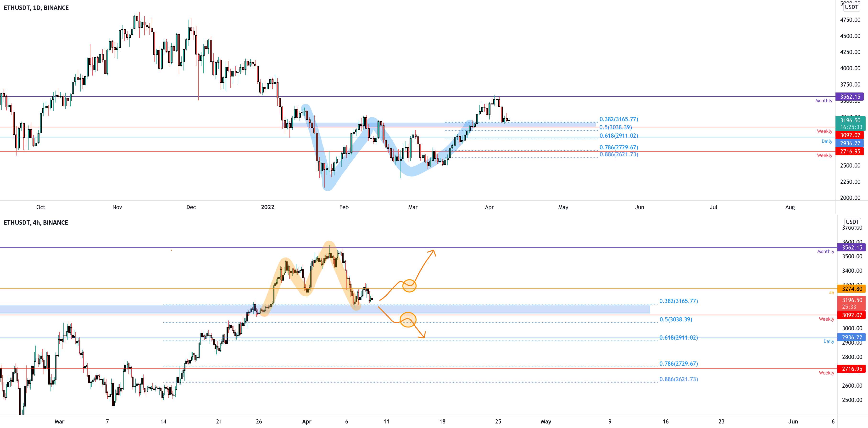Select the 0.786(2729.67) Fib label on 4h chart
Image resolution: width=868 pixels, height=428 pixels.
pos(679,364)
